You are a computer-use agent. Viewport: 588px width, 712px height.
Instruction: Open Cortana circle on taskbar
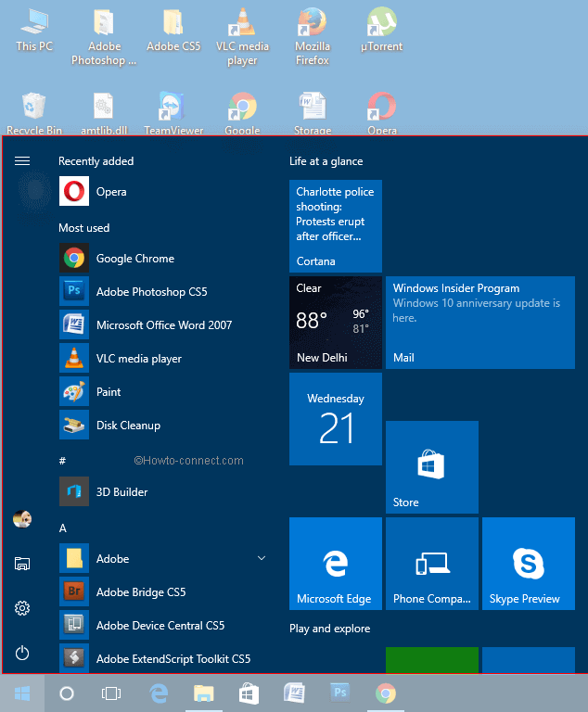[67, 693]
